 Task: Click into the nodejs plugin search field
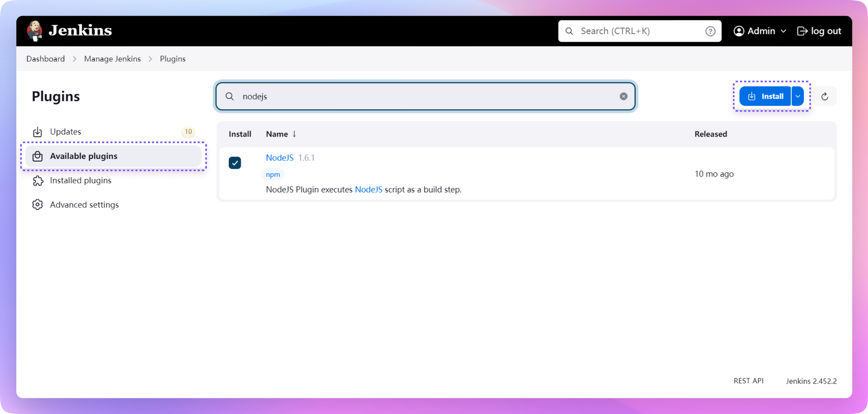[425, 96]
